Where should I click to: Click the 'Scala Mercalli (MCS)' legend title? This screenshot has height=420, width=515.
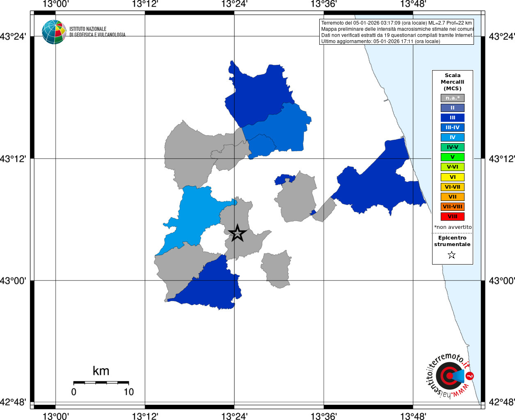click(x=453, y=82)
